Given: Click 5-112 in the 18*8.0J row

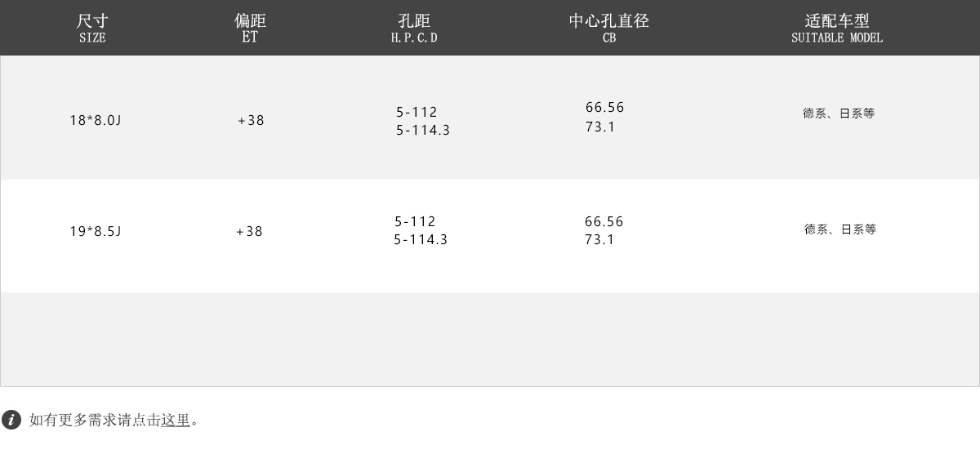Looking at the screenshot, I should pos(417,113).
